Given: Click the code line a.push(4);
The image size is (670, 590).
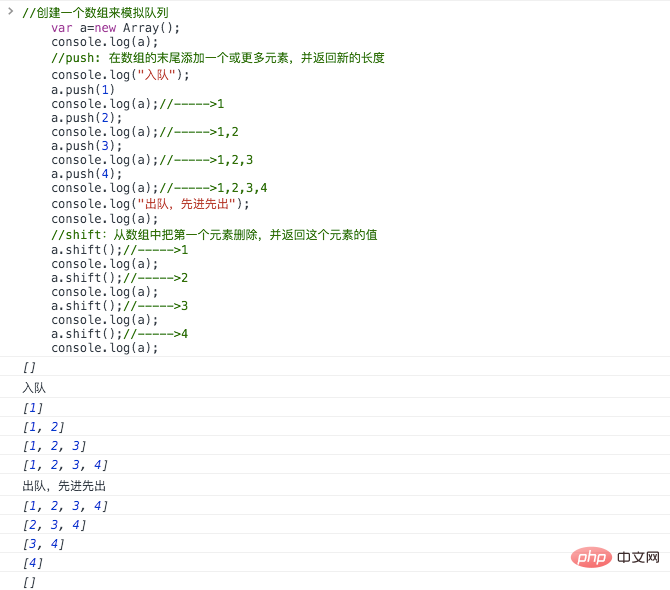Looking at the screenshot, I should tap(87, 174).
